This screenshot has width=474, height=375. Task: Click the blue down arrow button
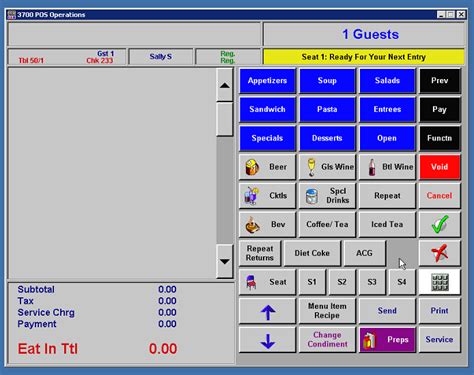click(x=267, y=340)
